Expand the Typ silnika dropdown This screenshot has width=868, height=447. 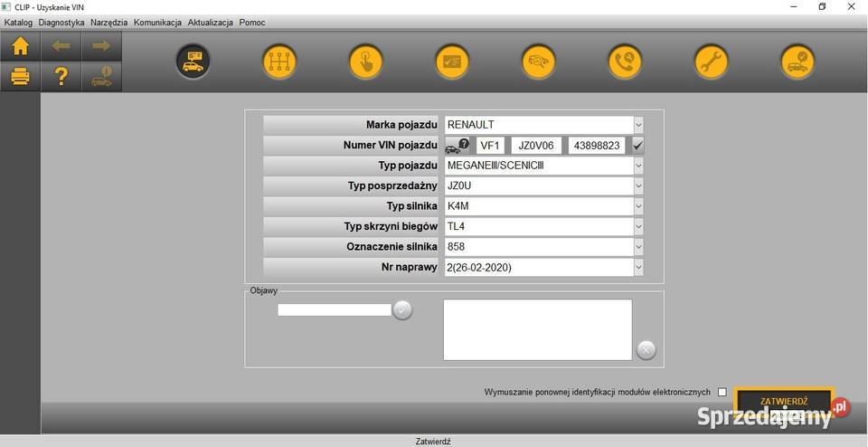pyautogui.click(x=638, y=206)
